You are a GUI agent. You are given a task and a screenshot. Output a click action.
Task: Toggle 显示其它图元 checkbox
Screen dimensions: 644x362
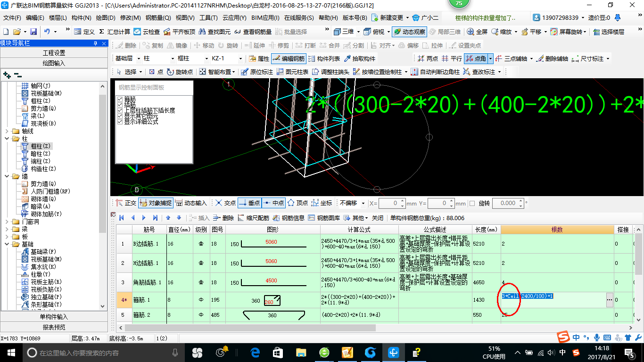pos(120,116)
